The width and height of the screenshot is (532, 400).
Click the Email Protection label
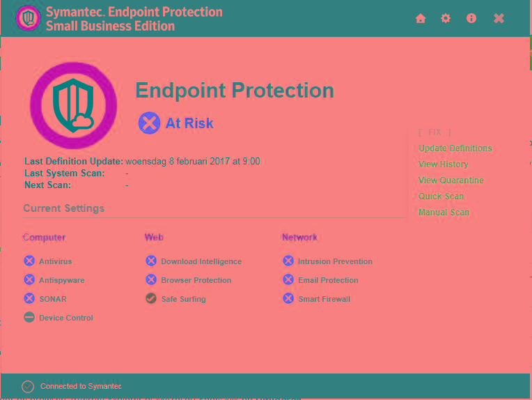pyautogui.click(x=328, y=280)
